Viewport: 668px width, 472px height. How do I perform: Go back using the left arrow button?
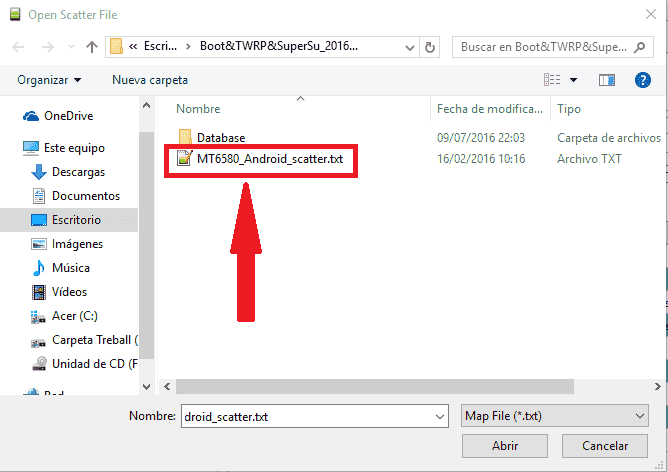[x=18, y=46]
